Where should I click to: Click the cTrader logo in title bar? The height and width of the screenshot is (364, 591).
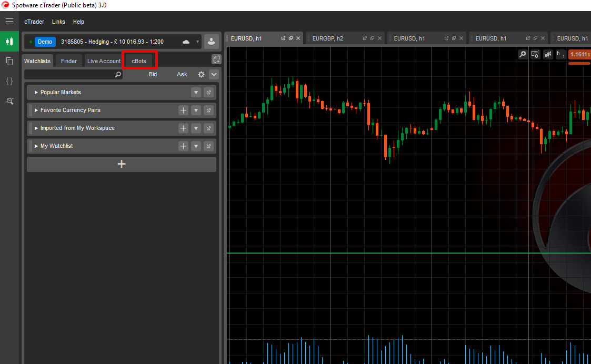pos(5,5)
